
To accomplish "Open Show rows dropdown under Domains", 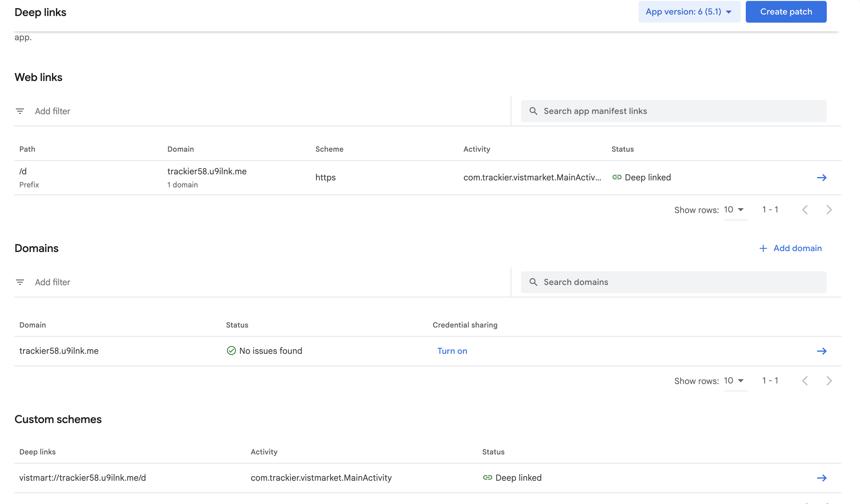I will pyautogui.click(x=734, y=381).
